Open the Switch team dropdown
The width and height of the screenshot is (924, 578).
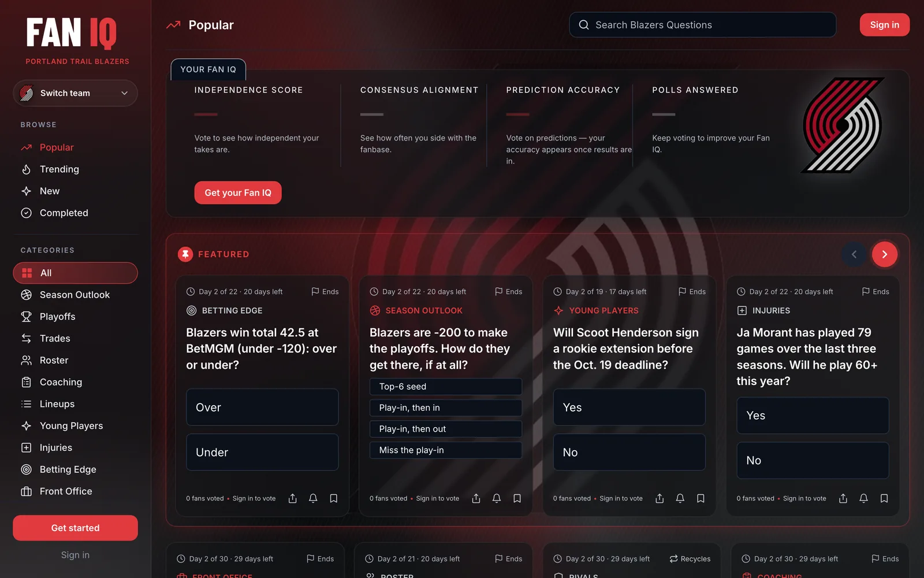point(75,93)
